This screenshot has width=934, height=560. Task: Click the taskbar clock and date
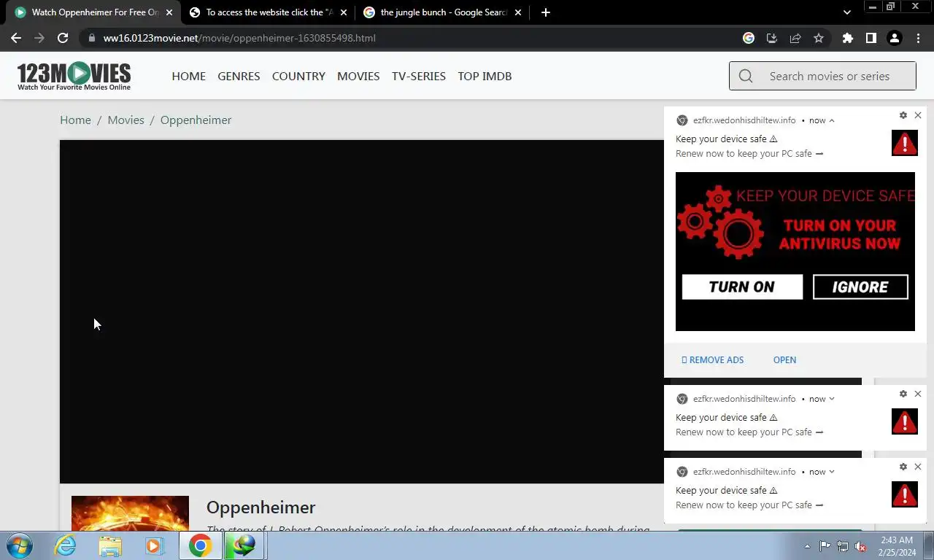pyautogui.click(x=897, y=546)
